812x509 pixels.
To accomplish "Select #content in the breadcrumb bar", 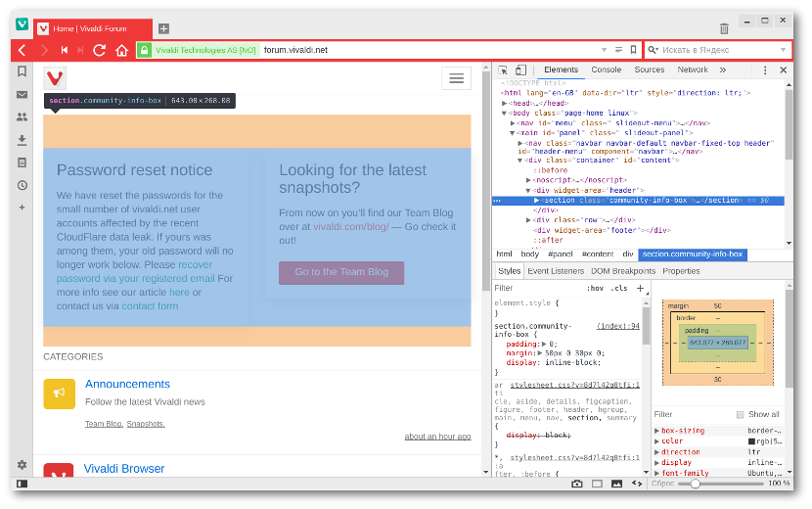I will coord(597,254).
